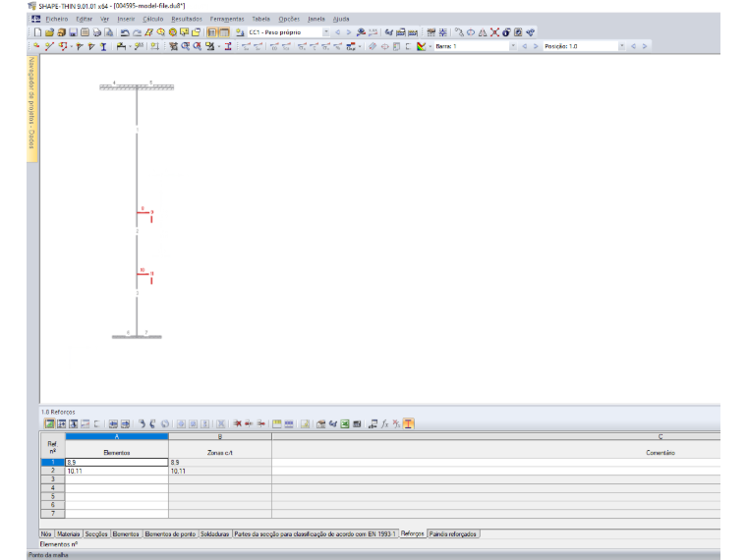Go to the next Barra with right arrow
Viewport: 747px width, 560px height.
pyautogui.click(x=536, y=46)
